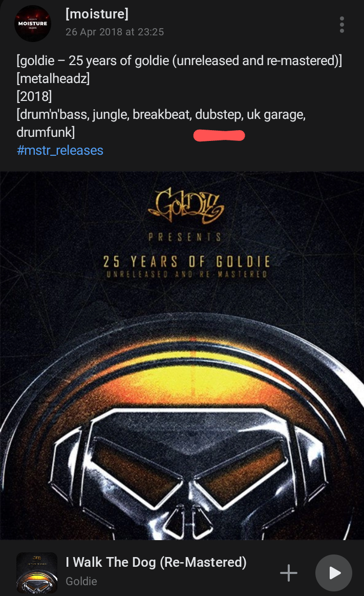
Task: Click the red scribble mark in the post
Action: point(220,135)
